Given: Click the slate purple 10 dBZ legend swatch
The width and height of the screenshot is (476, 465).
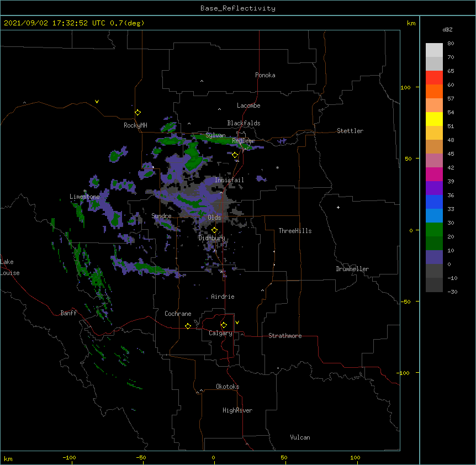Looking at the screenshot, I should (434, 257).
